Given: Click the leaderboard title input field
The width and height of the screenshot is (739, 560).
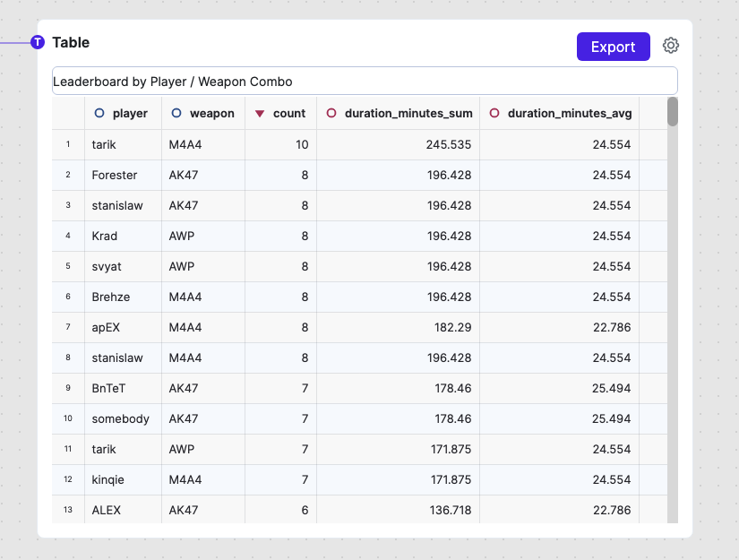Looking at the screenshot, I should point(364,82).
